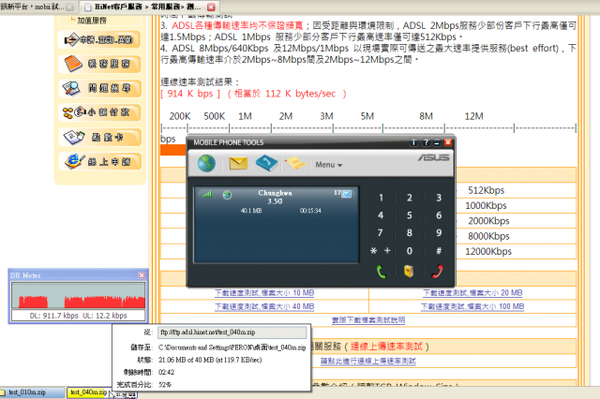600x399 pixels.
Task: Click the plus key on the keypad
Action: coord(387,251)
